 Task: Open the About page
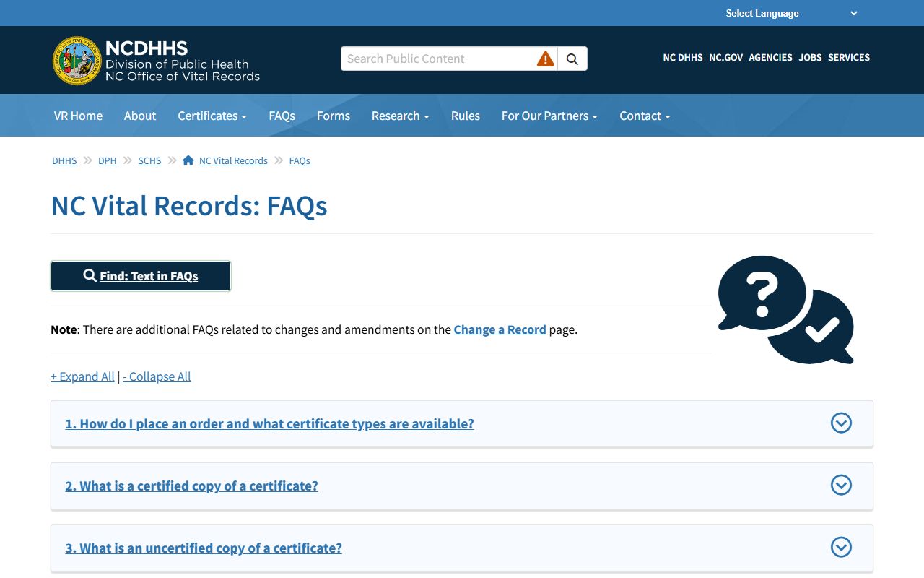[140, 116]
